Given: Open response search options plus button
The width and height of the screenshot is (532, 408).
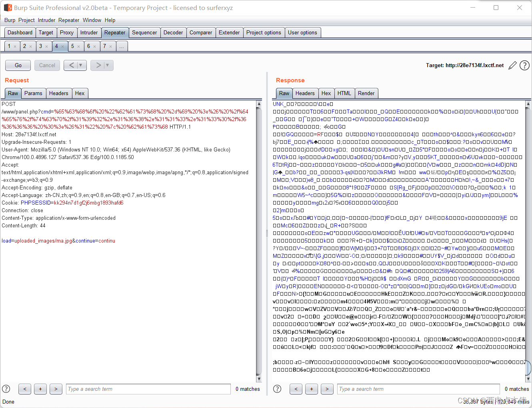Looking at the screenshot, I should [x=312, y=389].
